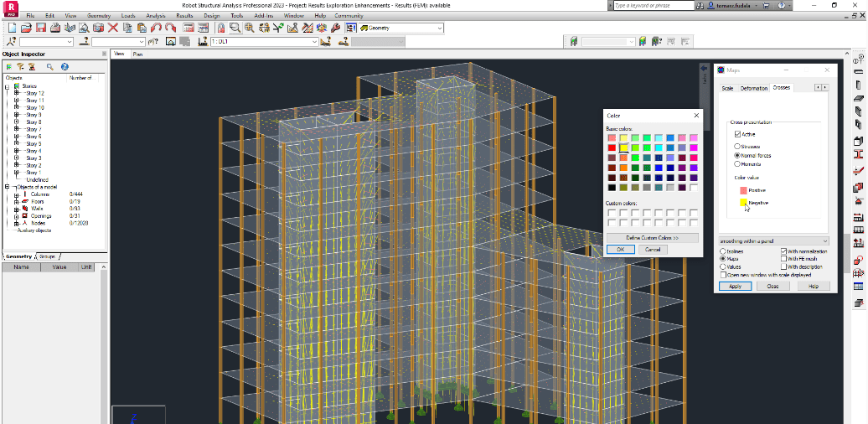Click the Plan tab of the viewport
Screen dimensions: 868x424
click(x=137, y=54)
